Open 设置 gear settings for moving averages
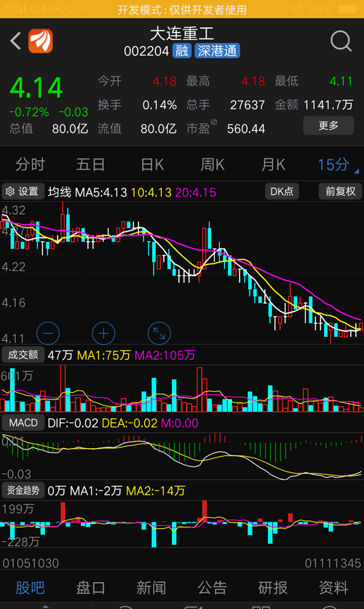Viewport: 364px width, 609px height. [23, 192]
